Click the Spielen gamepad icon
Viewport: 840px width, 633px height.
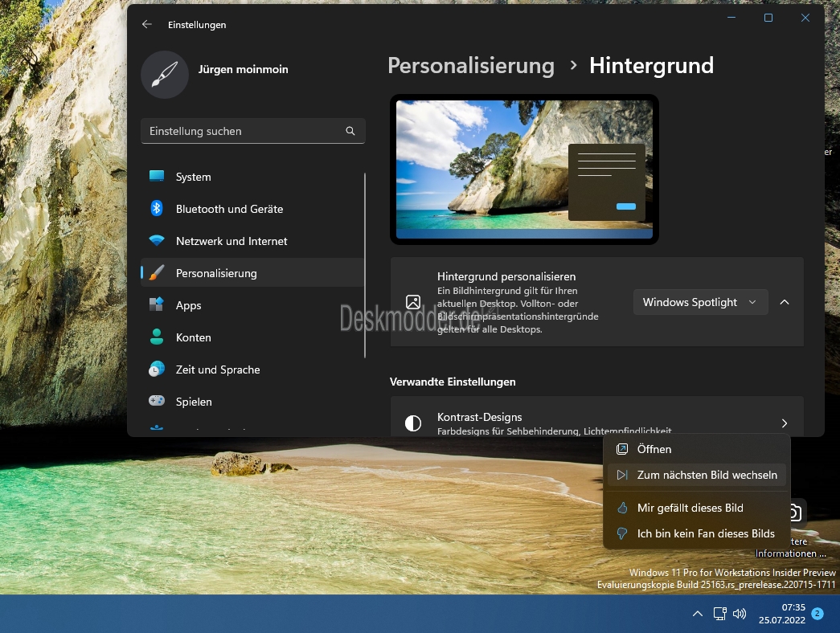(x=157, y=401)
